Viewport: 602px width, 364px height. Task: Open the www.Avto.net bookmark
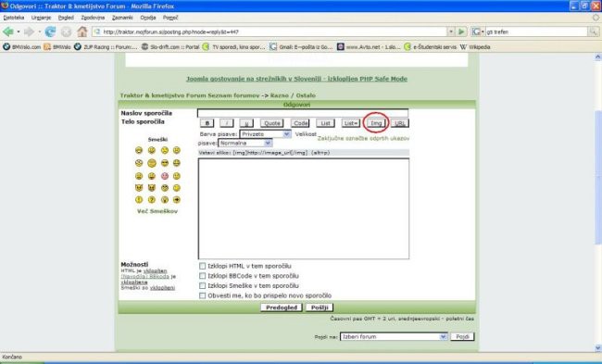(x=369, y=47)
